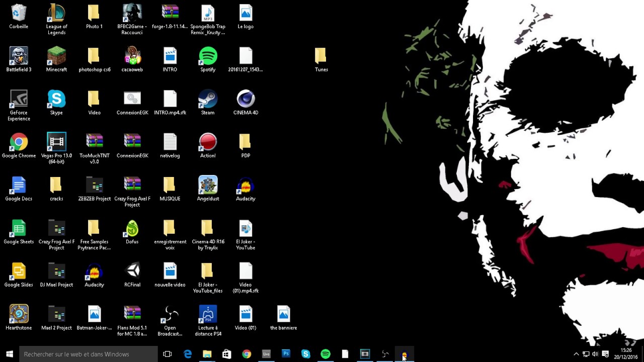Open Google Docs desktop shortcut
This screenshot has width=644, height=362.
[19, 189]
